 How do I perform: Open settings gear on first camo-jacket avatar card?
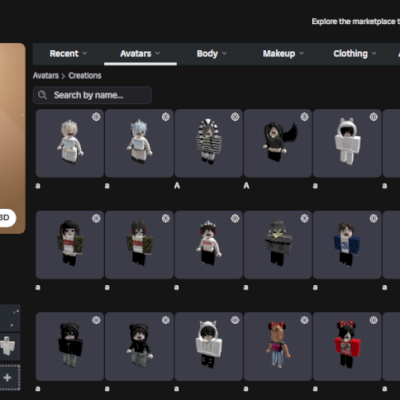[96, 218]
